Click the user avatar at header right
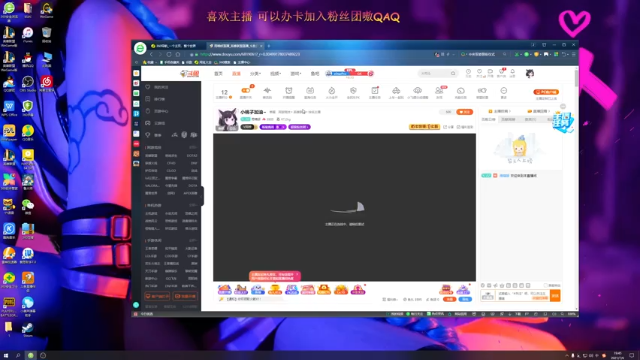The height and width of the screenshot is (360, 640). click(530, 73)
